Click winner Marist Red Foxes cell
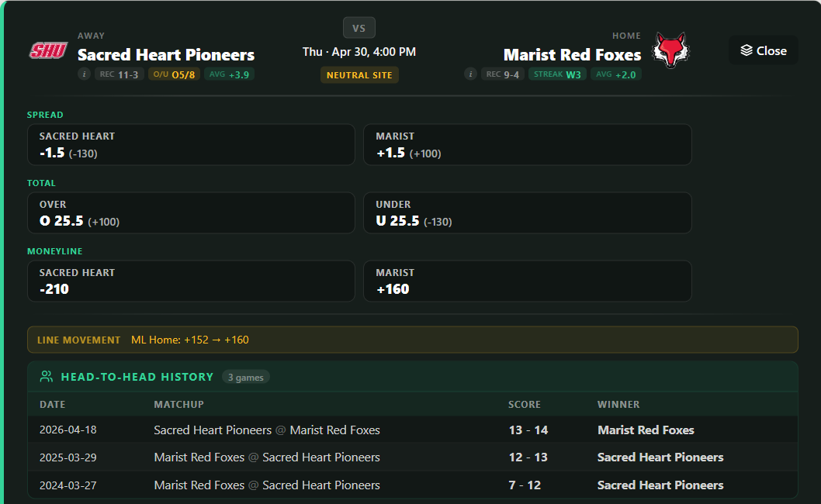This screenshot has width=821, height=504. tap(646, 430)
